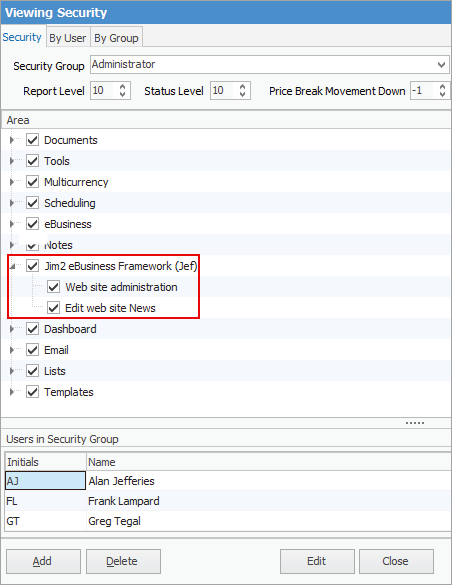Toggle the Lists checkbox

tap(32, 371)
